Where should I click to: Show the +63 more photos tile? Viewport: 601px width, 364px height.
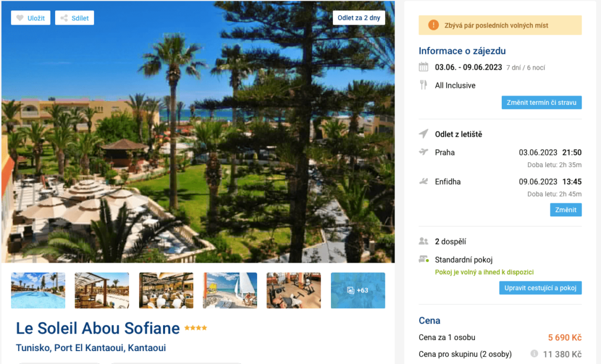pyautogui.click(x=358, y=291)
